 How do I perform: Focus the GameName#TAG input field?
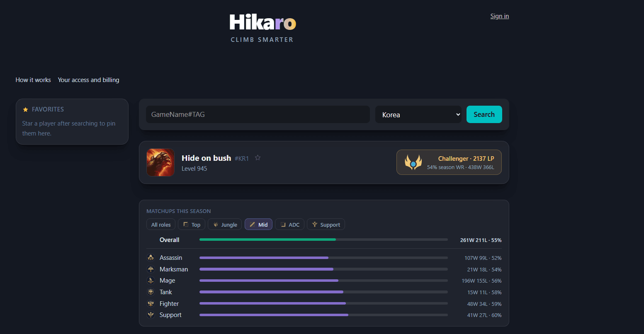click(258, 114)
